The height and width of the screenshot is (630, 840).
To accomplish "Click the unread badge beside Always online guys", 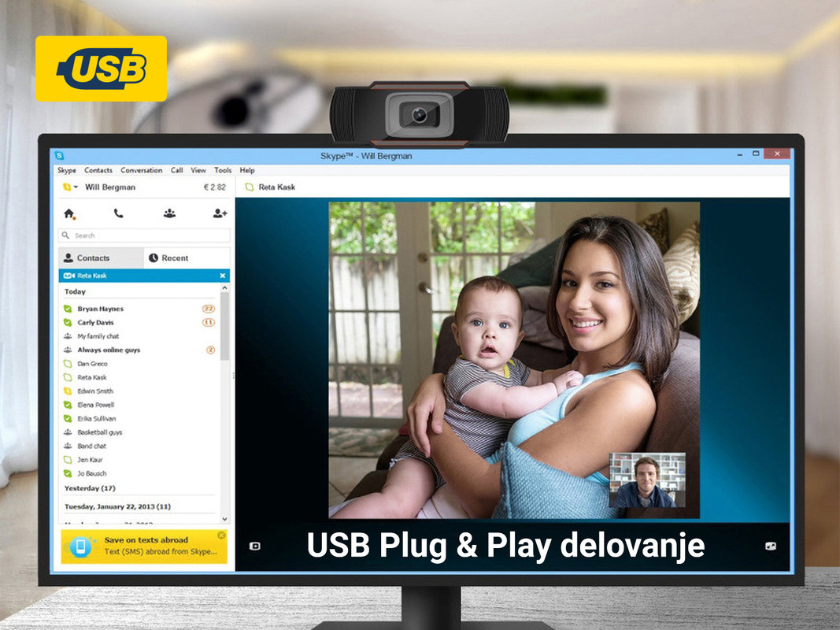I will 210,350.
